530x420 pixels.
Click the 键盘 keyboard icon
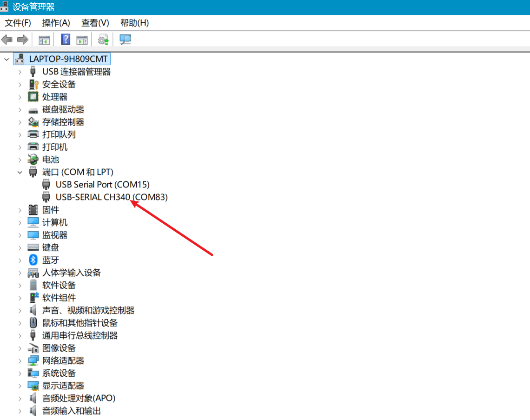click(x=33, y=247)
